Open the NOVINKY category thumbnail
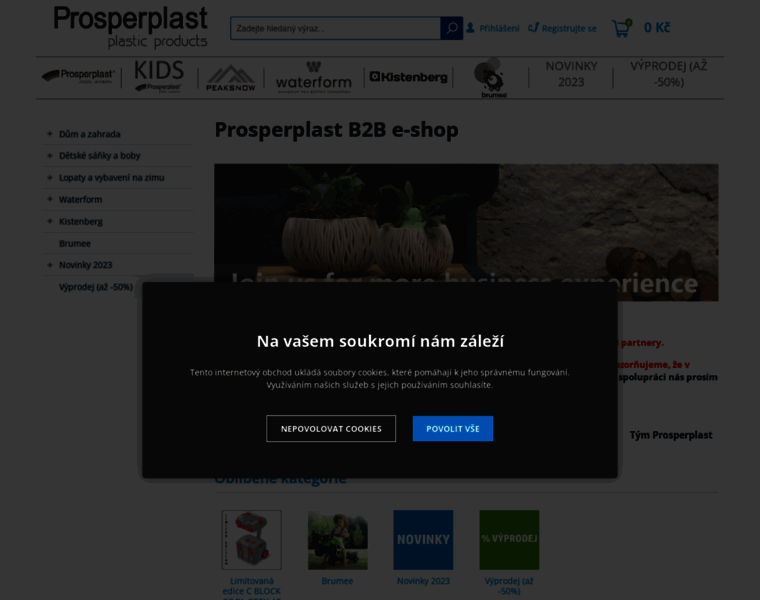The height and width of the screenshot is (600, 760). (x=423, y=539)
